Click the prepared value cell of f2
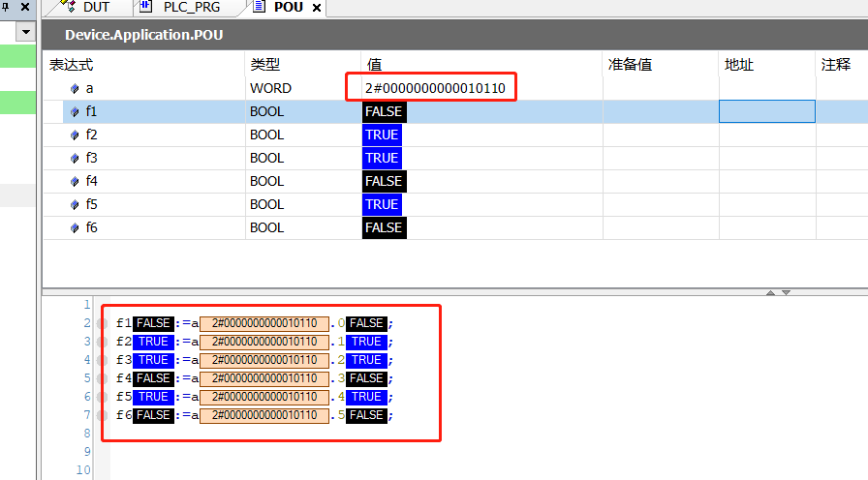The image size is (868, 480). click(x=661, y=135)
